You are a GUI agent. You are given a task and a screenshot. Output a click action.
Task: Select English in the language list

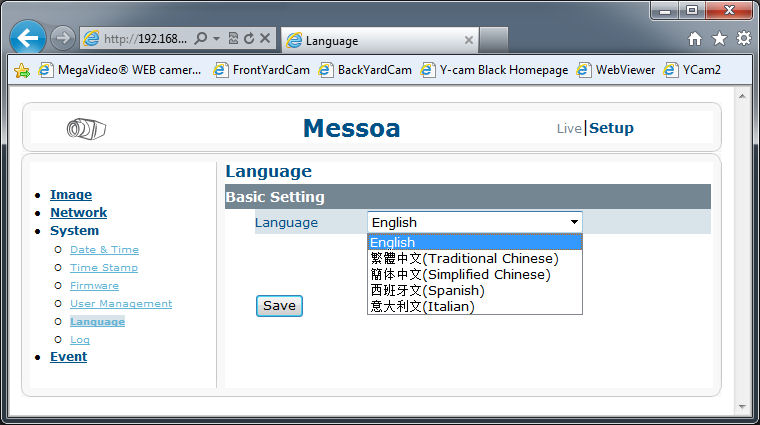tap(475, 242)
